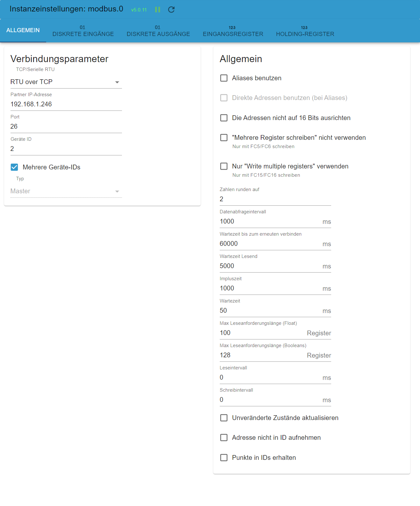Check Die Adressen nicht auf 16 Bits ausrichten
420x506 pixels.
point(224,118)
